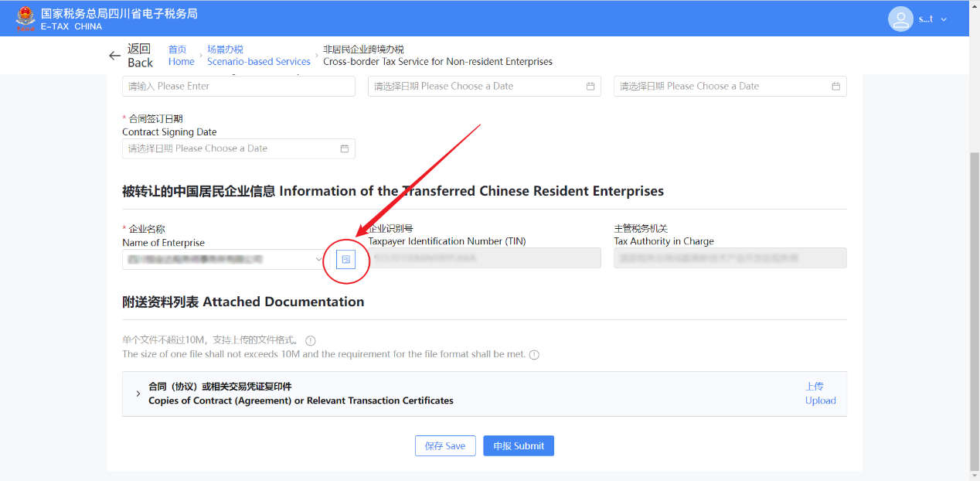Click calendar icon in the rightmost top date field

coord(835,87)
